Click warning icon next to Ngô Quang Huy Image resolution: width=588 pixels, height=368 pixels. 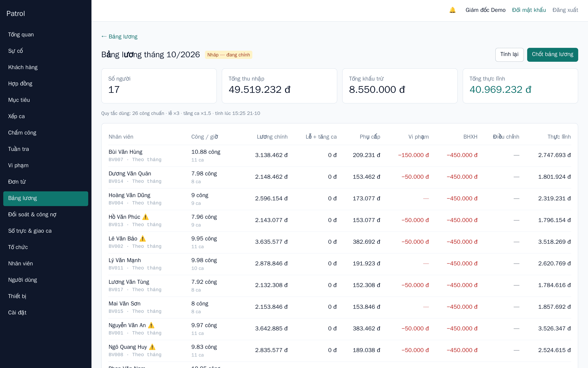152,347
